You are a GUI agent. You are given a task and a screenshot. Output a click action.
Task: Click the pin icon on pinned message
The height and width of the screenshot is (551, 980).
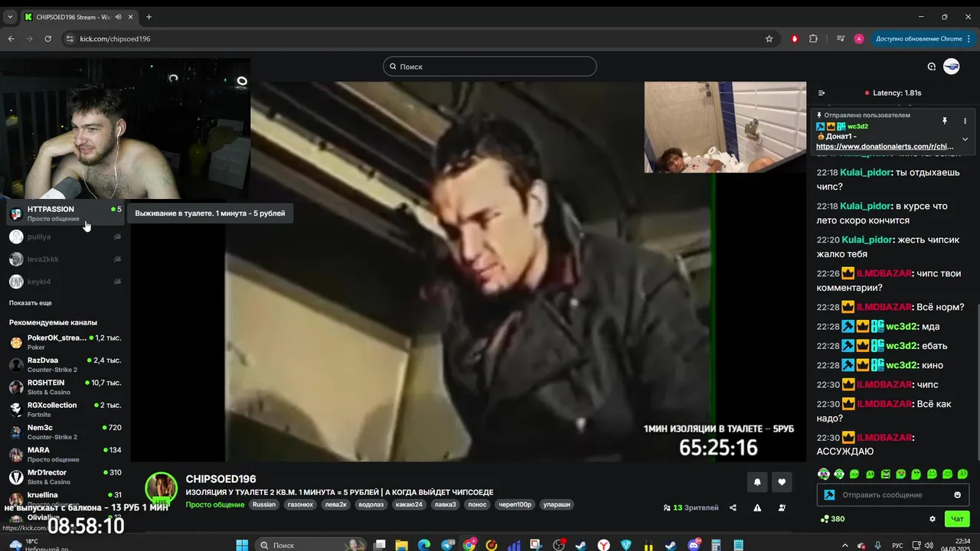pos(945,121)
